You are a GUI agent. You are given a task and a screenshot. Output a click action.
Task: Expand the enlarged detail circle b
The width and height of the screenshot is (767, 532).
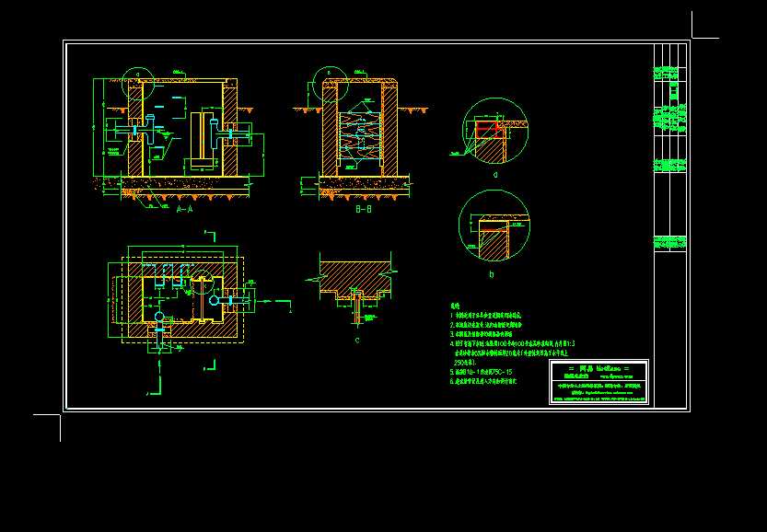click(493, 226)
